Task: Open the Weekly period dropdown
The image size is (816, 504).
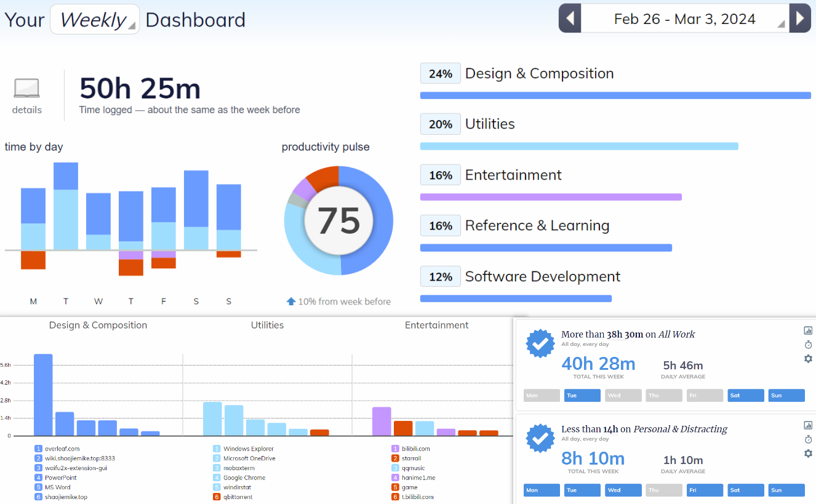Action: [x=95, y=20]
